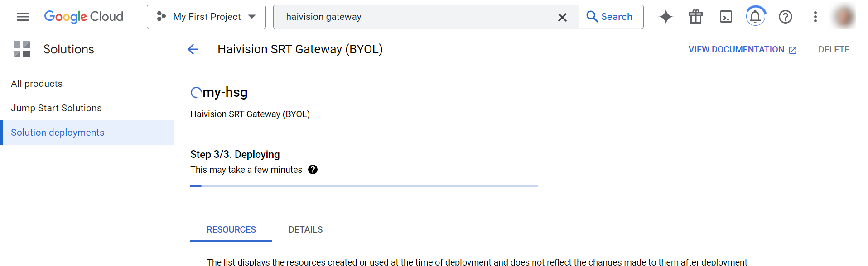Click the Delete button
Image resolution: width=868 pixels, height=266 pixels.
tap(834, 50)
